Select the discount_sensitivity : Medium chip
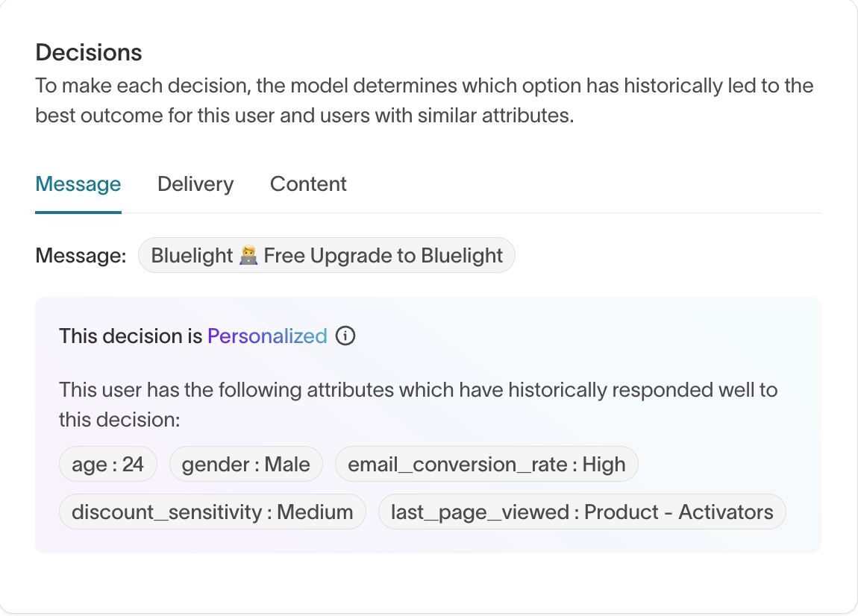This screenshot has width=858, height=616. (212, 512)
